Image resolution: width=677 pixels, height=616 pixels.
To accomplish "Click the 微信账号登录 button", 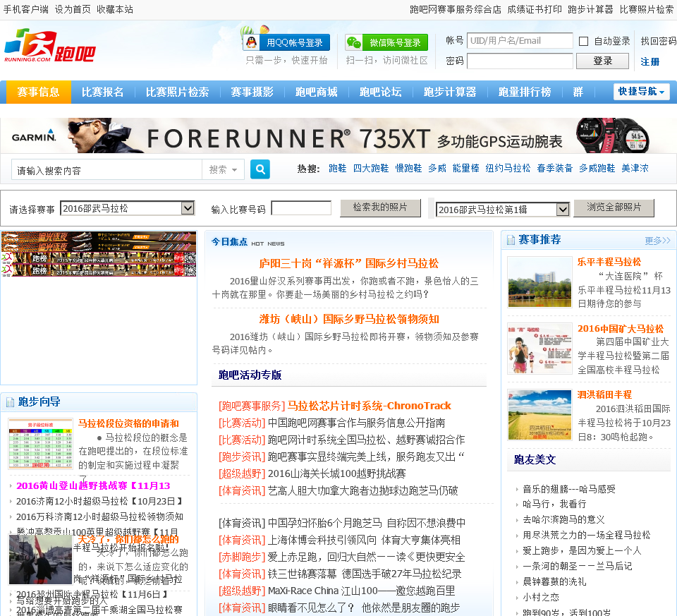I will pos(386,42).
